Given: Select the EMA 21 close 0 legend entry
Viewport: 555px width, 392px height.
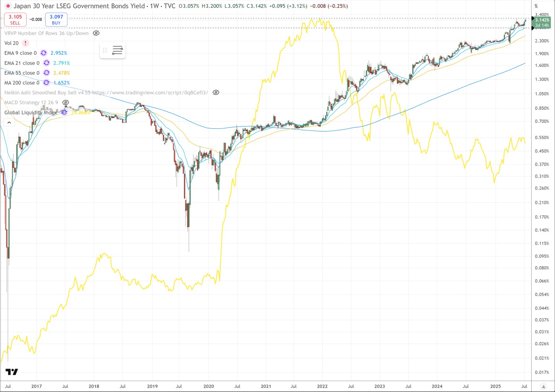Looking at the screenshot, I should [x=22, y=63].
